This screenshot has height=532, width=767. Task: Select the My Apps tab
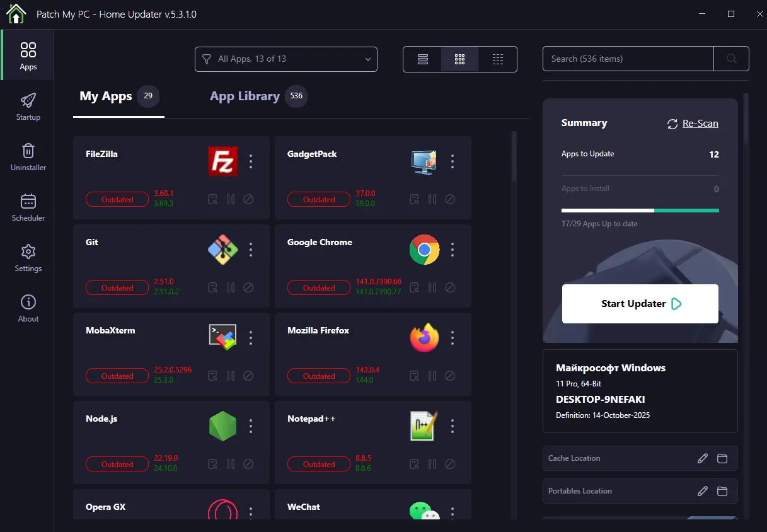coord(106,96)
